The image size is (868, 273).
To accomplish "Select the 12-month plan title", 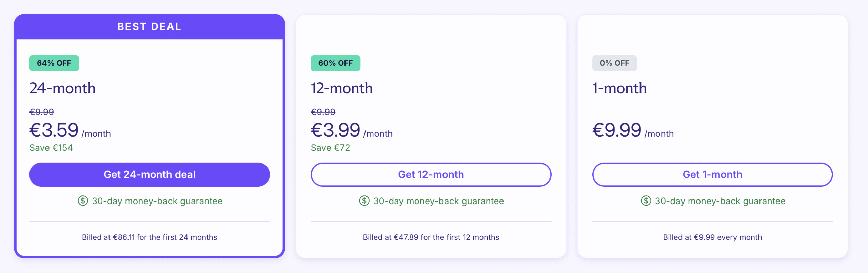I will [x=341, y=88].
